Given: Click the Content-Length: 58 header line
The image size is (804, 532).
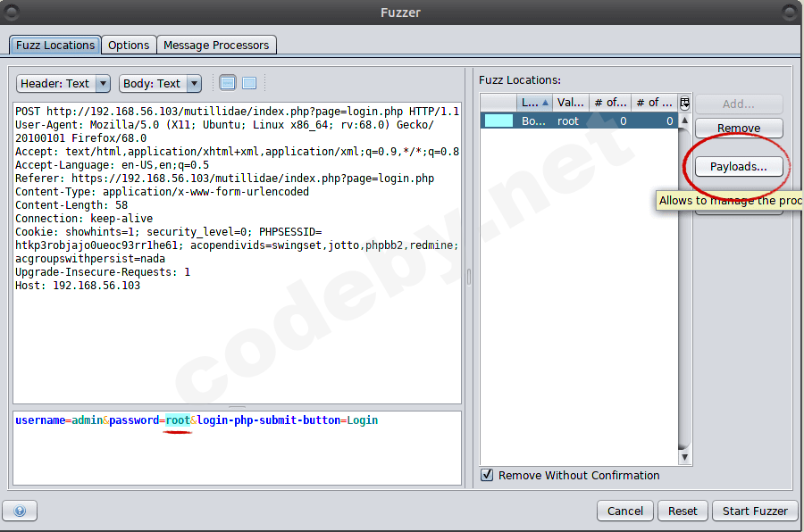Looking at the screenshot, I should coord(71,205).
